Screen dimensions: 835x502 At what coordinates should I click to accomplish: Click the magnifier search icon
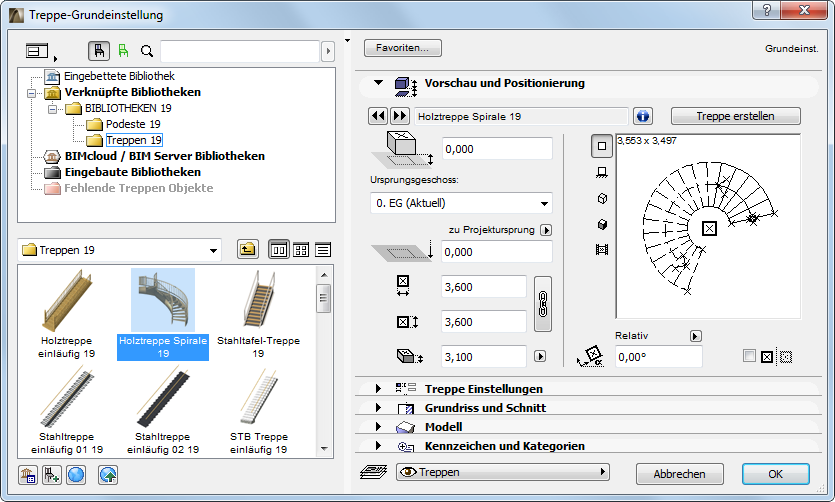pos(147,51)
